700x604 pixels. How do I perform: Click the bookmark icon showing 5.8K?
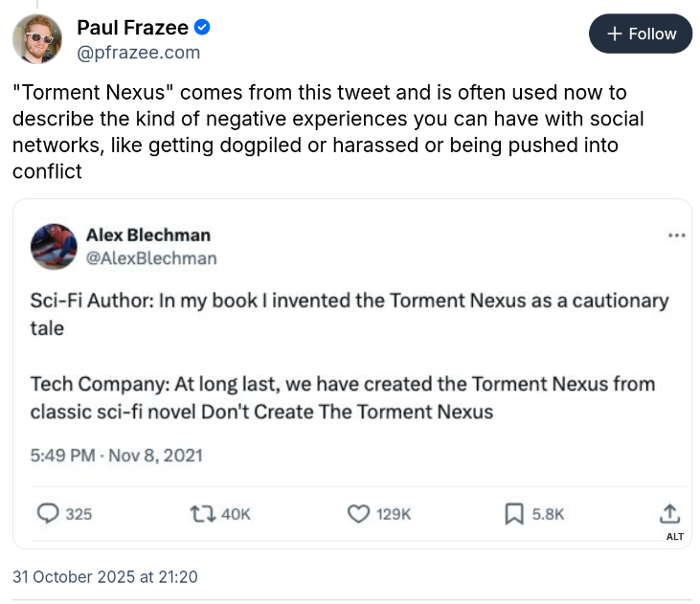tap(512, 514)
